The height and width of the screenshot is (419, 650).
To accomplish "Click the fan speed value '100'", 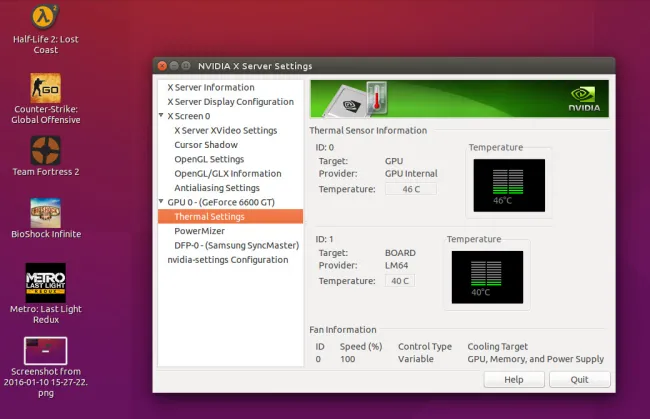I will click(x=347, y=359).
